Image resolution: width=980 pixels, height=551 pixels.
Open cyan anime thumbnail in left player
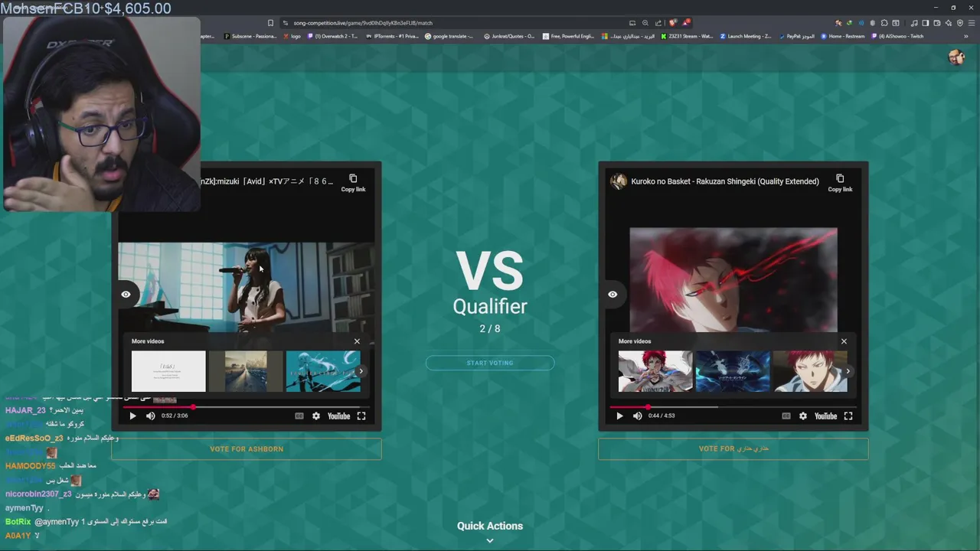coord(323,371)
